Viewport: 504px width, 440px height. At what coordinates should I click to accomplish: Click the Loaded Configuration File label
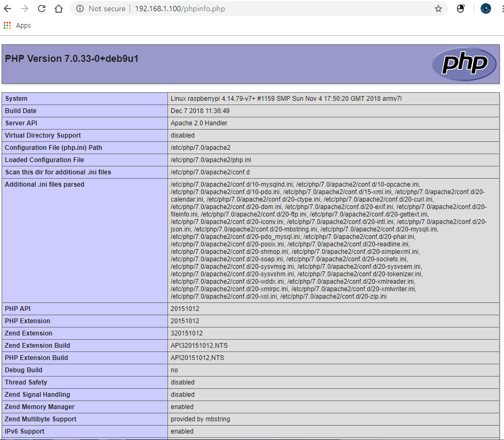(44, 160)
